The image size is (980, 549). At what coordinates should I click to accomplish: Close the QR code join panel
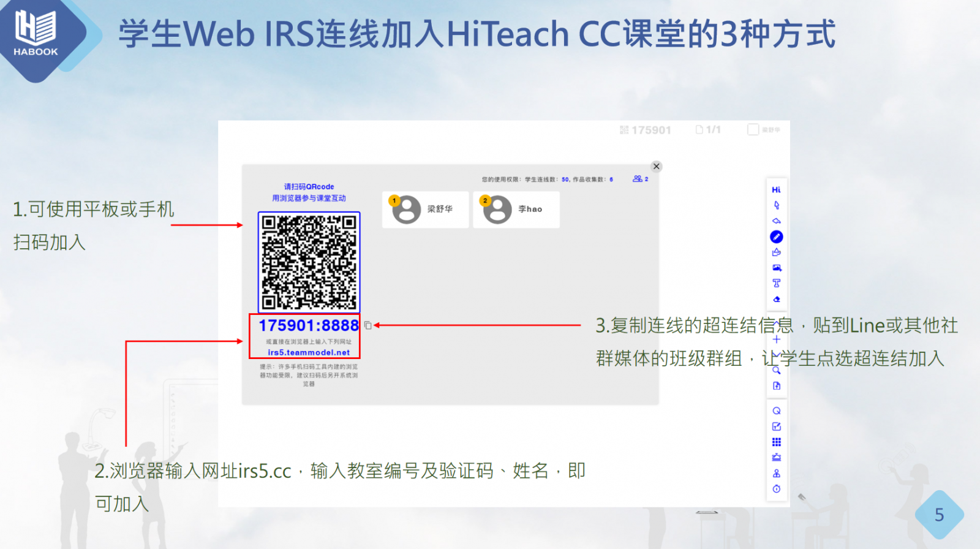click(x=657, y=167)
